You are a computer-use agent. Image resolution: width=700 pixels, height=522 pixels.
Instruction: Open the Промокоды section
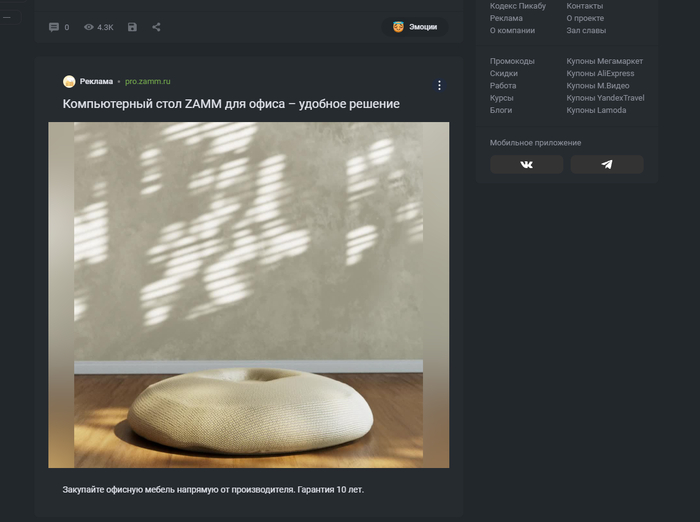click(512, 61)
